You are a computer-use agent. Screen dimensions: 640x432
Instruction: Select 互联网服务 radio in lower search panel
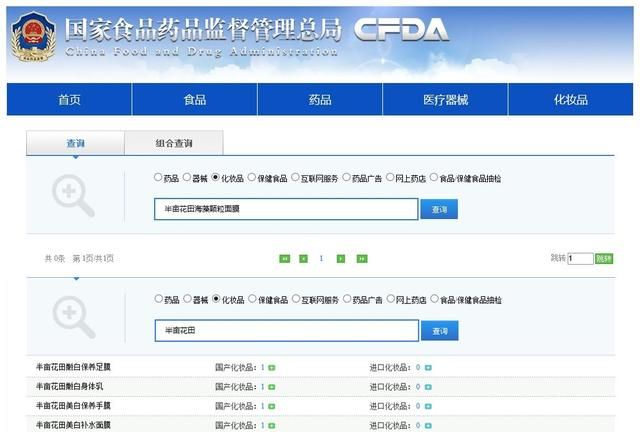pos(296,299)
